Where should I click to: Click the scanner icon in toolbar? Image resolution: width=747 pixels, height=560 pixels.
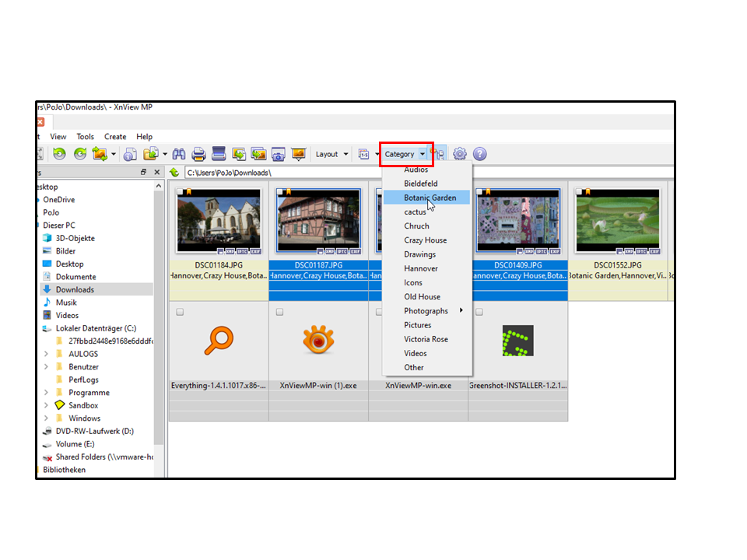(x=219, y=154)
